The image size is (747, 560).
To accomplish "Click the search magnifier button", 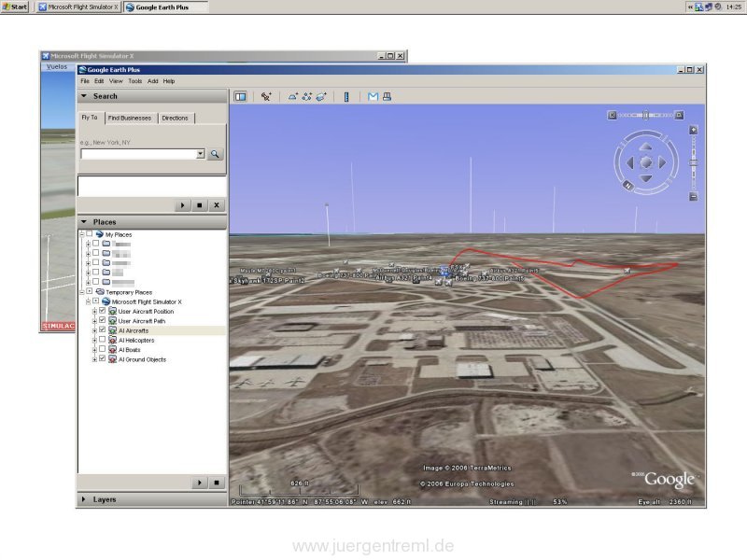I will point(216,154).
